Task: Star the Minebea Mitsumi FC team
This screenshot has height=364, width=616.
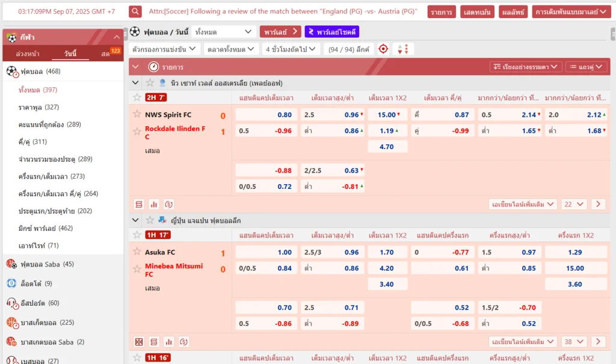Action: (137, 269)
